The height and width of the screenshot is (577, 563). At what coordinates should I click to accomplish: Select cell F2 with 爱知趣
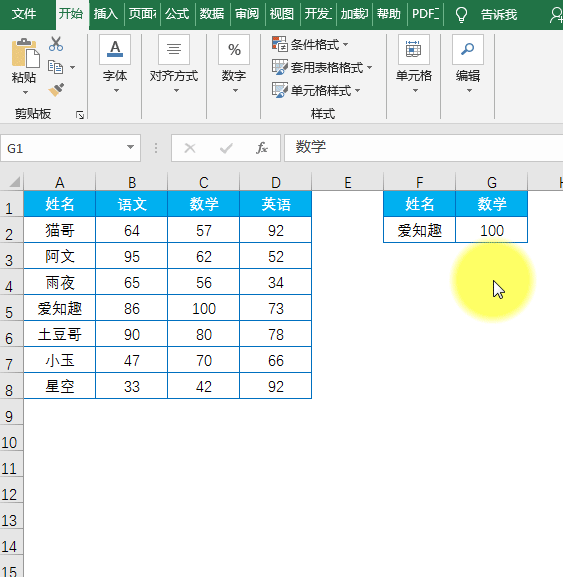click(x=419, y=230)
